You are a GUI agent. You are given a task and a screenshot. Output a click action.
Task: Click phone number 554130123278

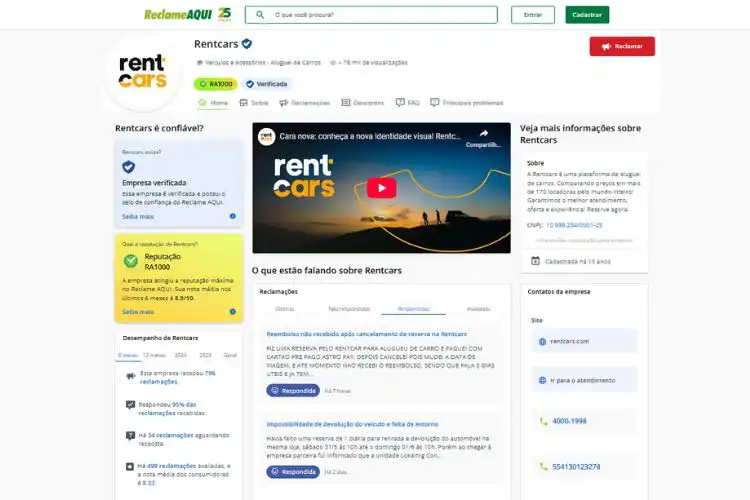click(576, 467)
